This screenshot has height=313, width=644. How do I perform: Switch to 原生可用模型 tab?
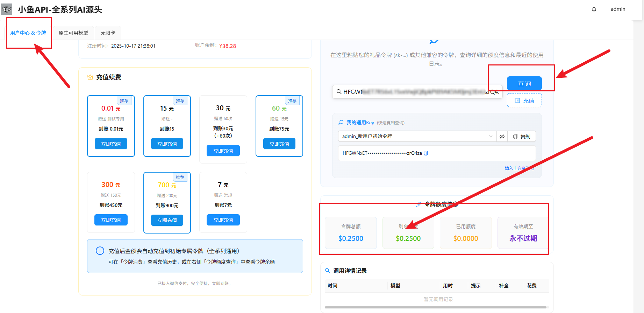coord(73,33)
